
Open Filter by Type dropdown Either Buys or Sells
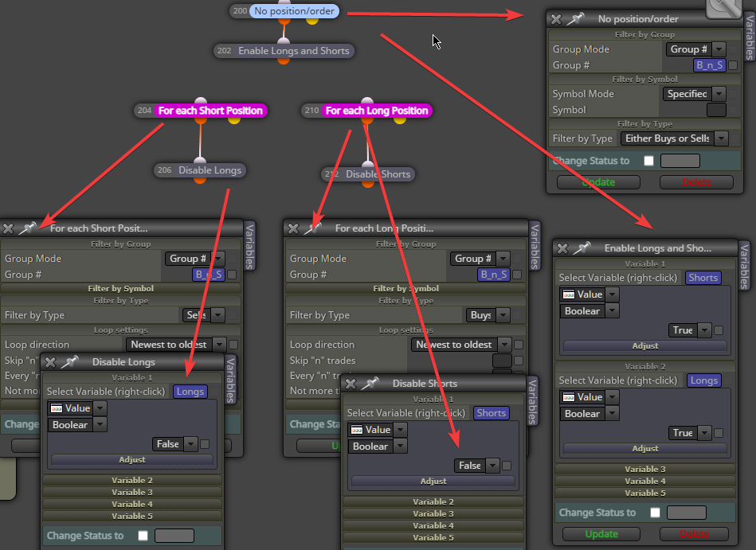pos(675,138)
